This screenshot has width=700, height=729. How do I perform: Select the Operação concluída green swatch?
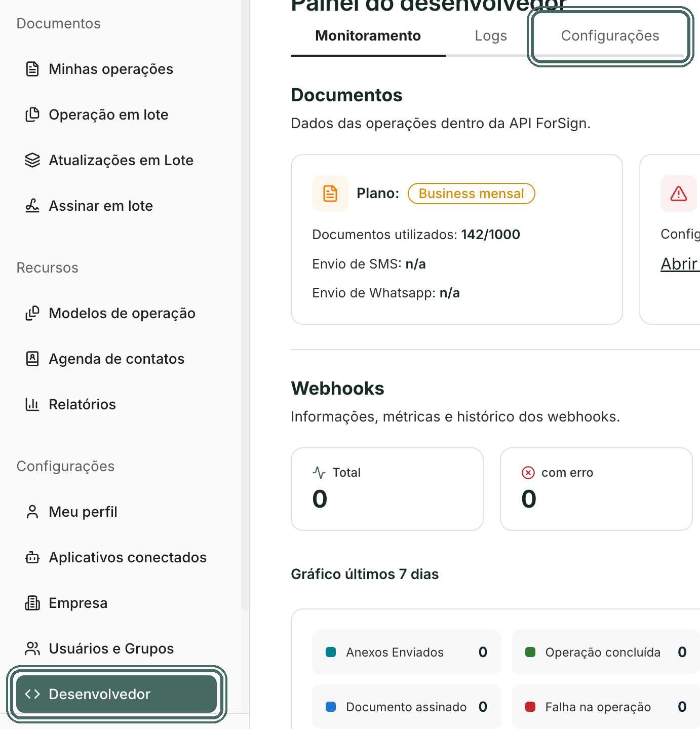click(530, 652)
